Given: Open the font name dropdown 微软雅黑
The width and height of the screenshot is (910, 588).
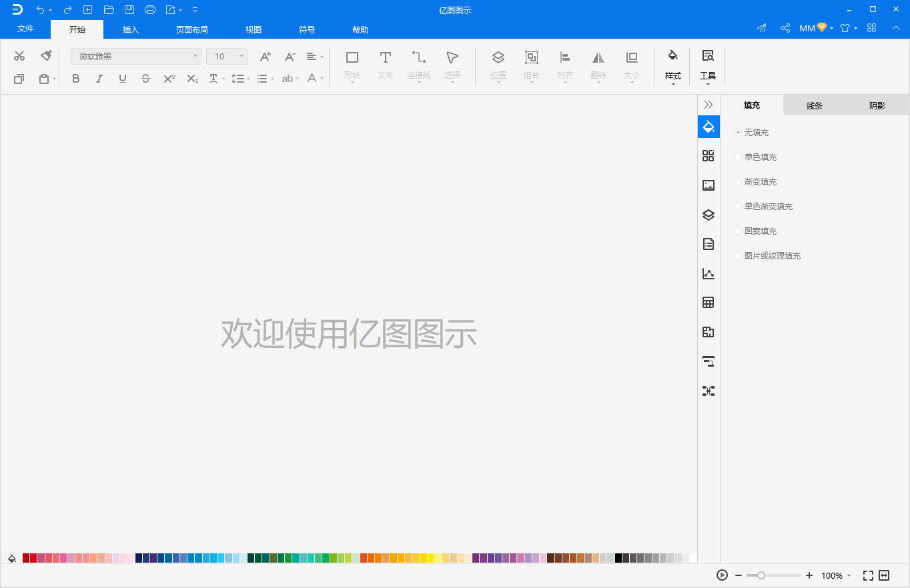Looking at the screenshot, I should [136, 57].
